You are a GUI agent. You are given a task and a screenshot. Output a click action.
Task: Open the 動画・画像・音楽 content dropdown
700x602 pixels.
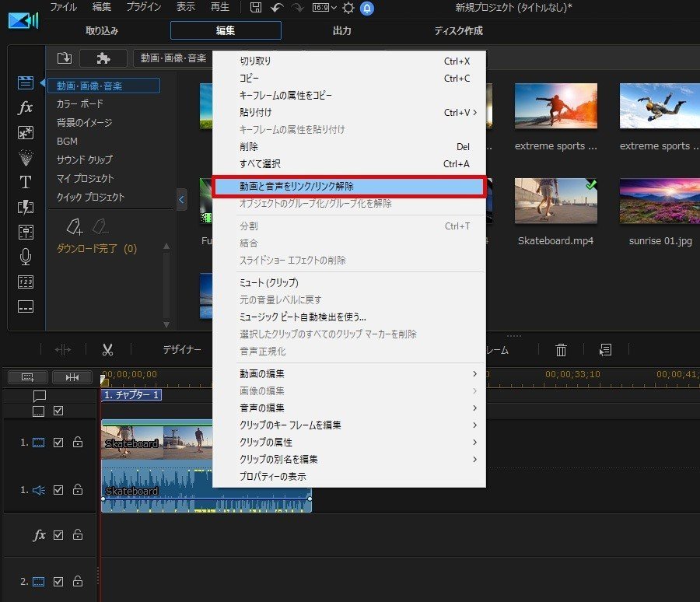[172, 58]
